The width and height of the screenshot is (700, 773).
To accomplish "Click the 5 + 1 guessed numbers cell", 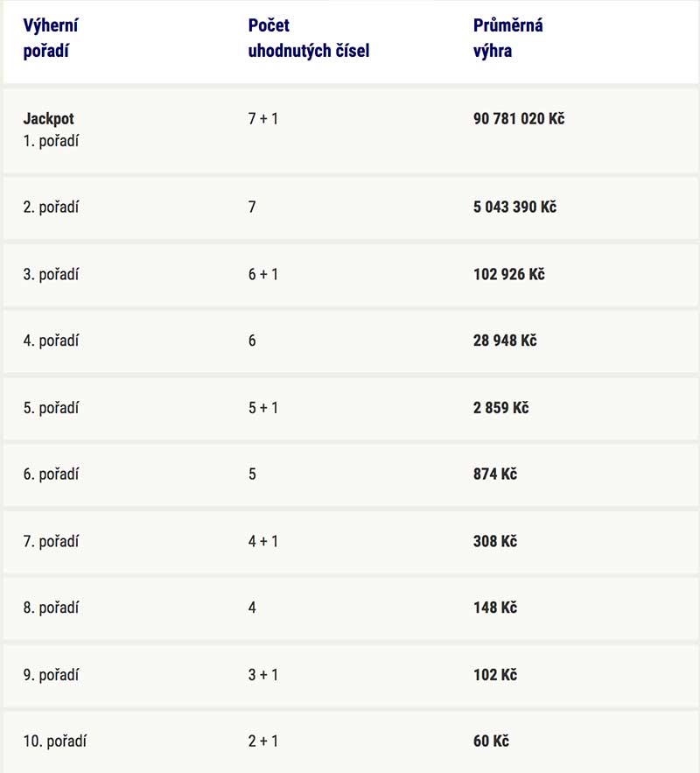I will click(263, 408).
